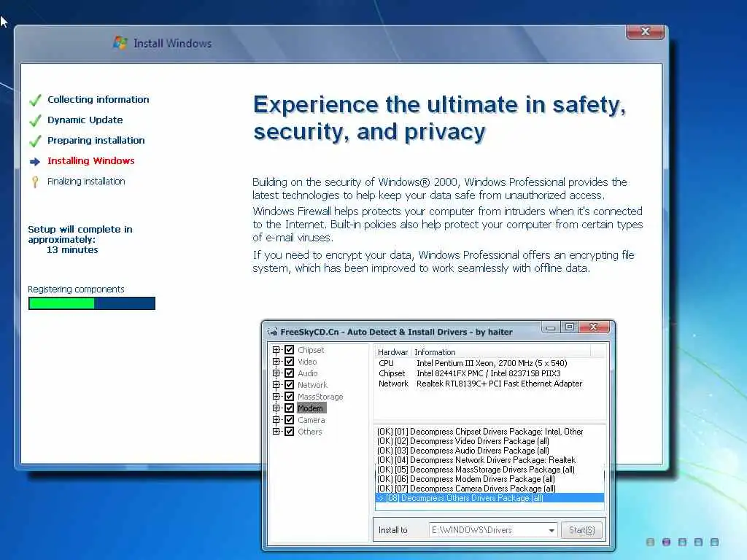
Task: Click the green checkmark beside Collecting information
Action: click(x=35, y=100)
